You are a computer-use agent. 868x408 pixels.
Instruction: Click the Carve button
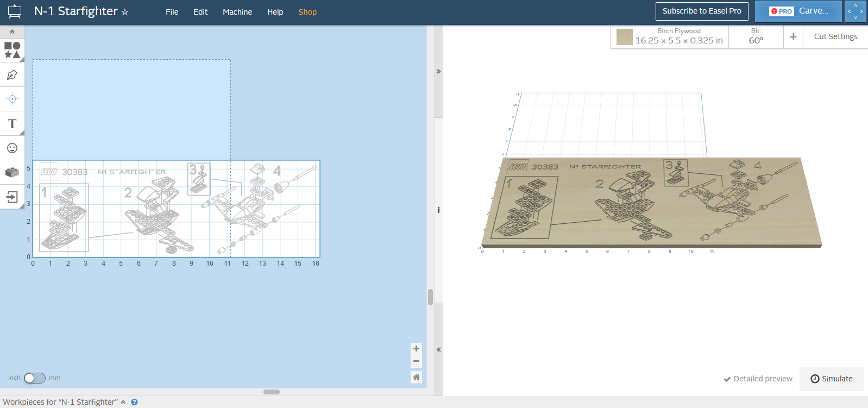pyautogui.click(x=798, y=11)
